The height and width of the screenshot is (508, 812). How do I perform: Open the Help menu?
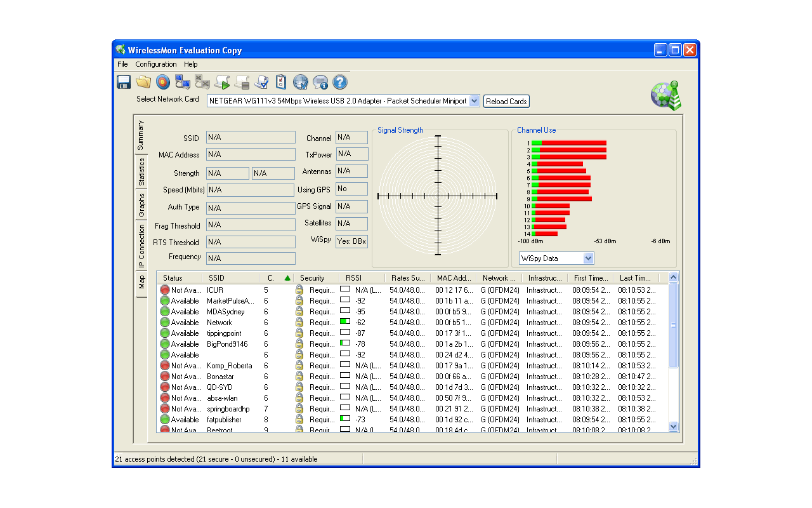point(191,64)
